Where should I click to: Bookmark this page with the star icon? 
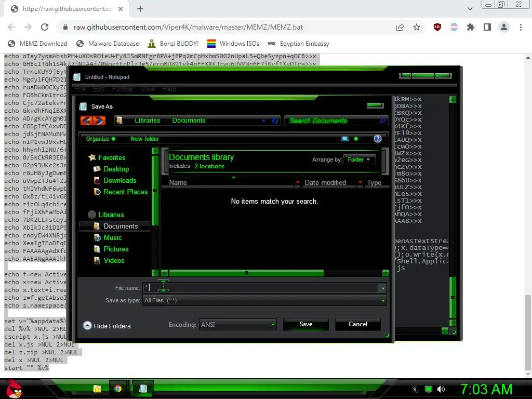[417, 27]
